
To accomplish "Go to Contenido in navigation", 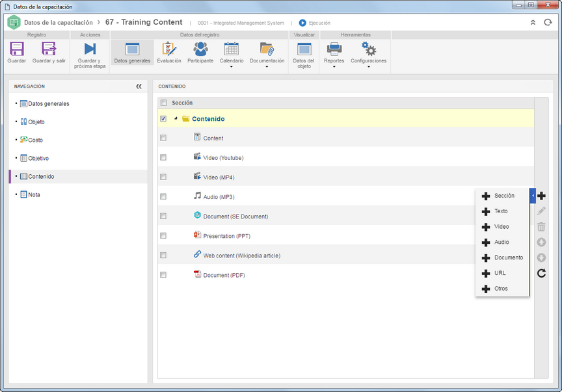I will click(78, 177).
